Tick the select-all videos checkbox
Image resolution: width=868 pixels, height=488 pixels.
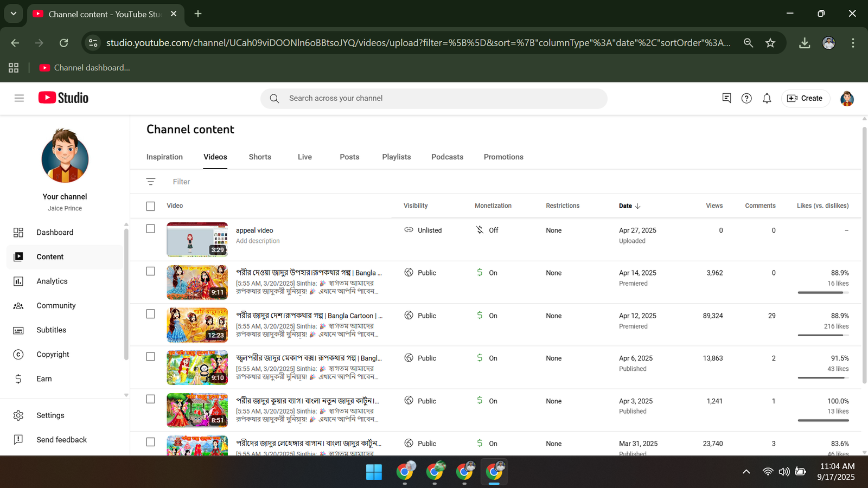[151, 206]
